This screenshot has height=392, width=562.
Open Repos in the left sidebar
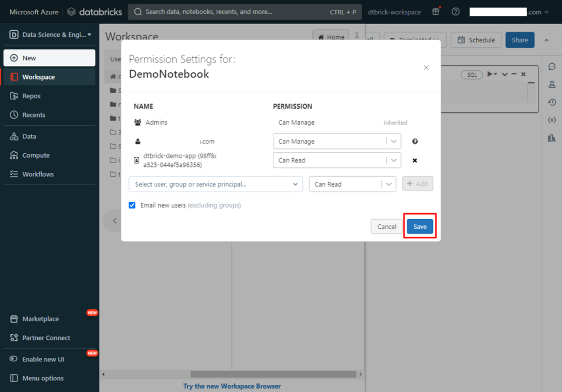[31, 96]
